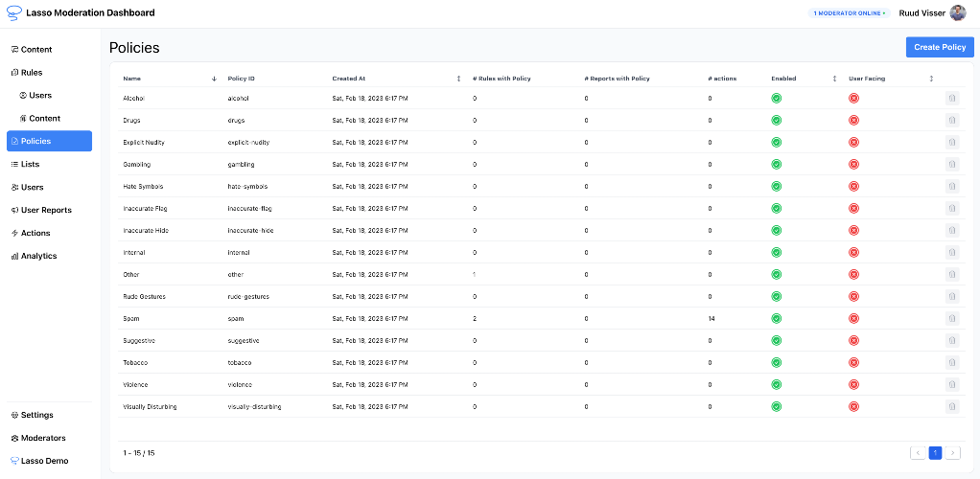Toggle the green Enabled status for Drugs
Image resolution: width=980 pixels, height=479 pixels.
pos(777,120)
